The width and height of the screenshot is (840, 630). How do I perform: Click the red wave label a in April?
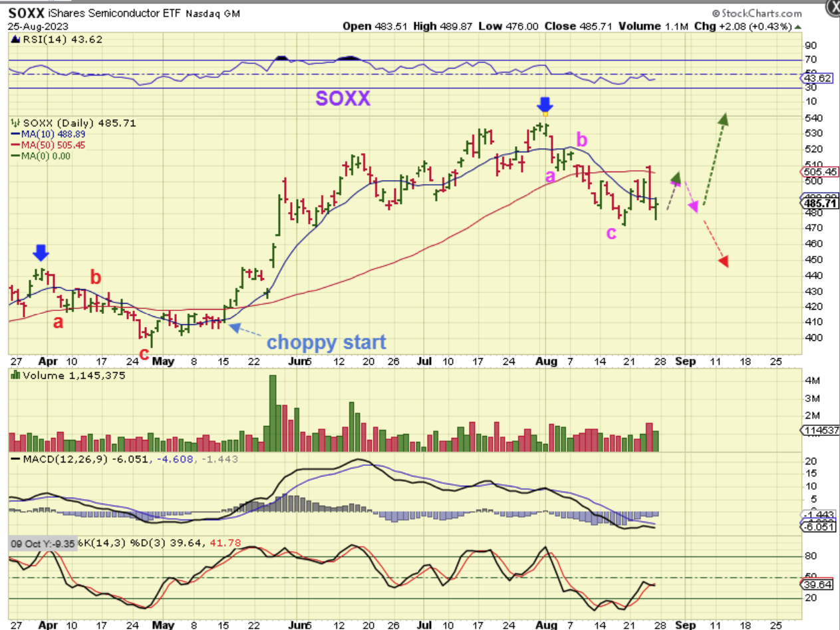tap(59, 323)
